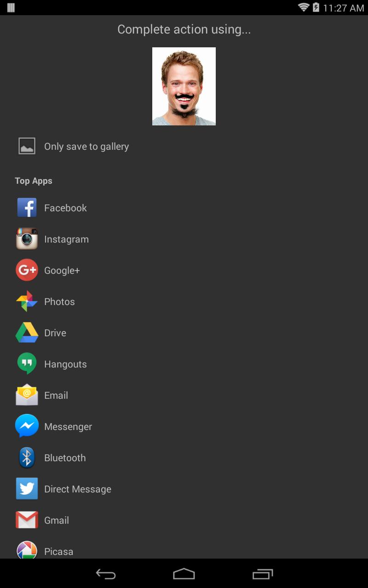
Task: Choose the Google+ icon
Action: pyautogui.click(x=27, y=270)
